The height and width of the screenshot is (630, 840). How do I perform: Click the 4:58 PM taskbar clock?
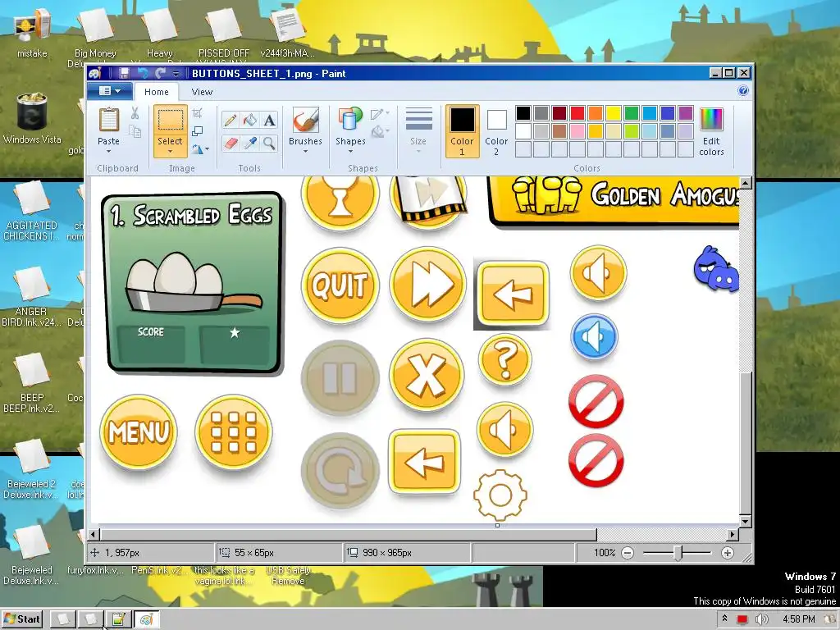(x=799, y=619)
